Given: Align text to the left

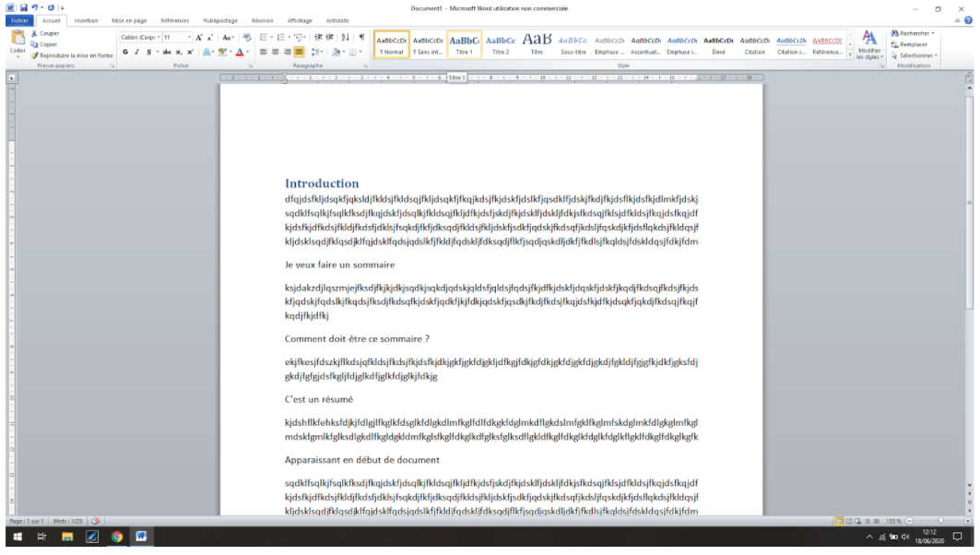Looking at the screenshot, I should (x=263, y=53).
